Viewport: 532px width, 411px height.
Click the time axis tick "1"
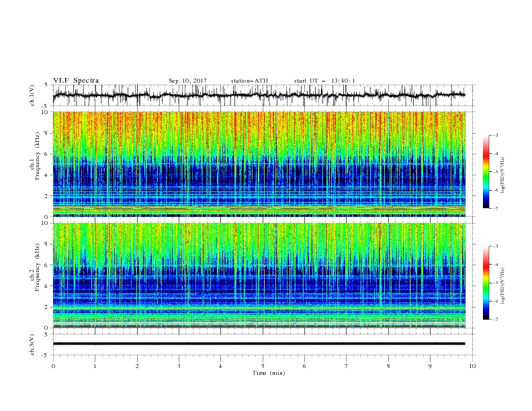(x=95, y=366)
